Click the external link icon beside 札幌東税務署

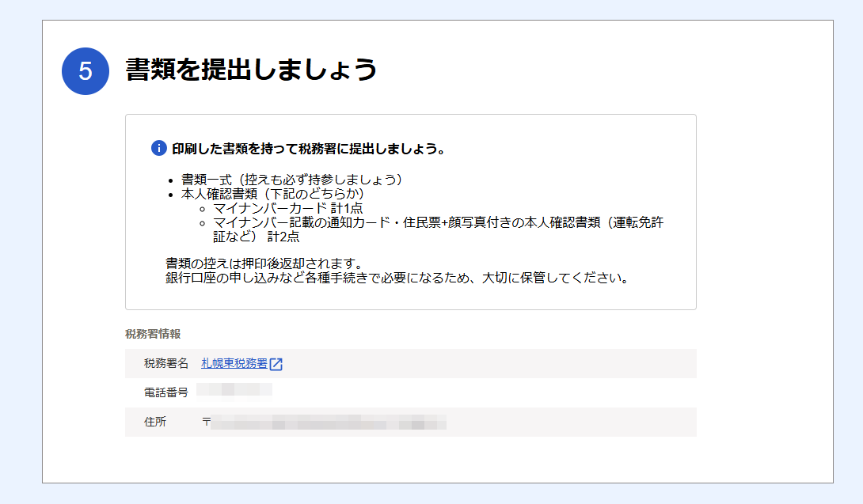click(x=276, y=364)
